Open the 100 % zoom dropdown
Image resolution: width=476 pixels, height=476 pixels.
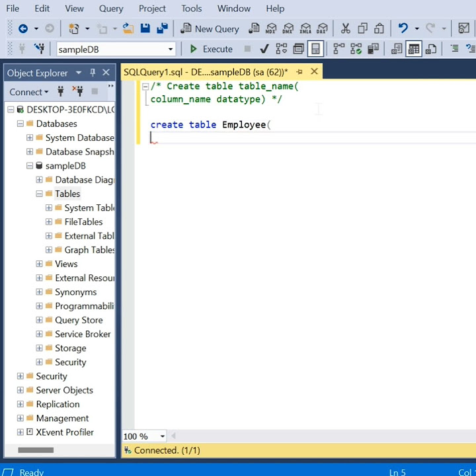(x=163, y=436)
